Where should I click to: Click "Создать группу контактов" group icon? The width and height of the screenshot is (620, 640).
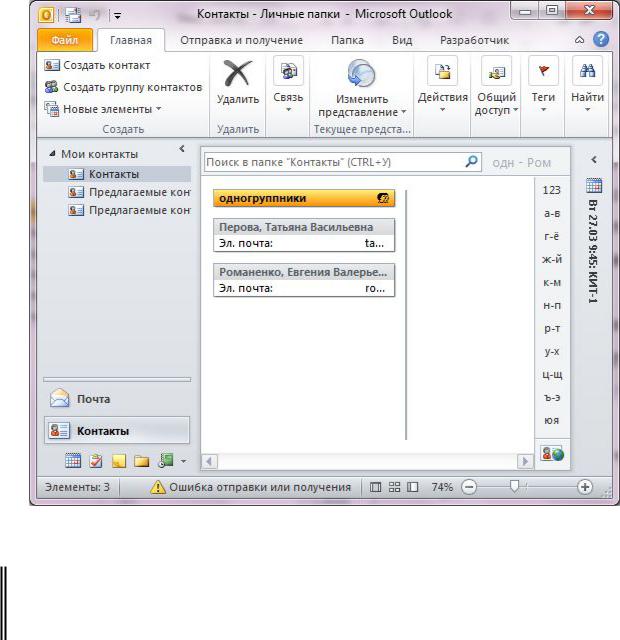(51, 87)
